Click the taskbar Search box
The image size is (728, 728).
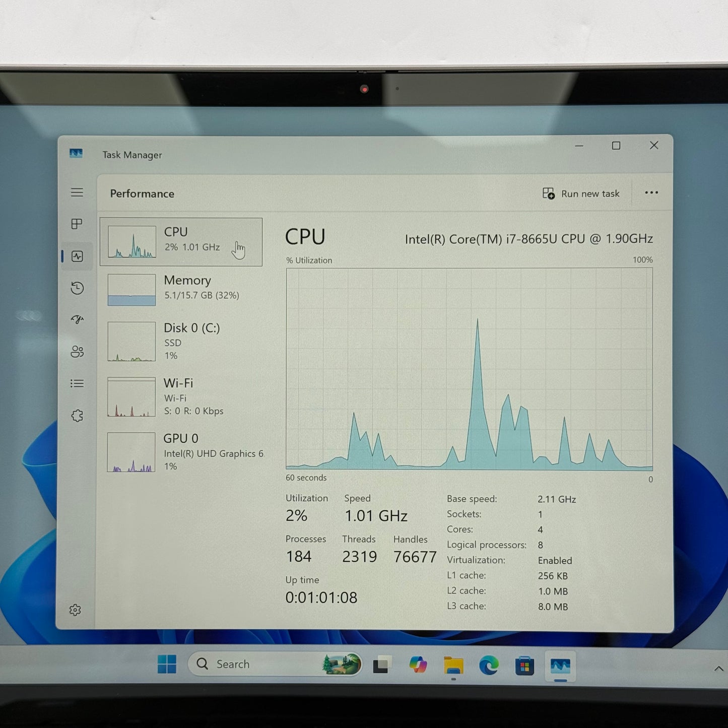pos(275,664)
